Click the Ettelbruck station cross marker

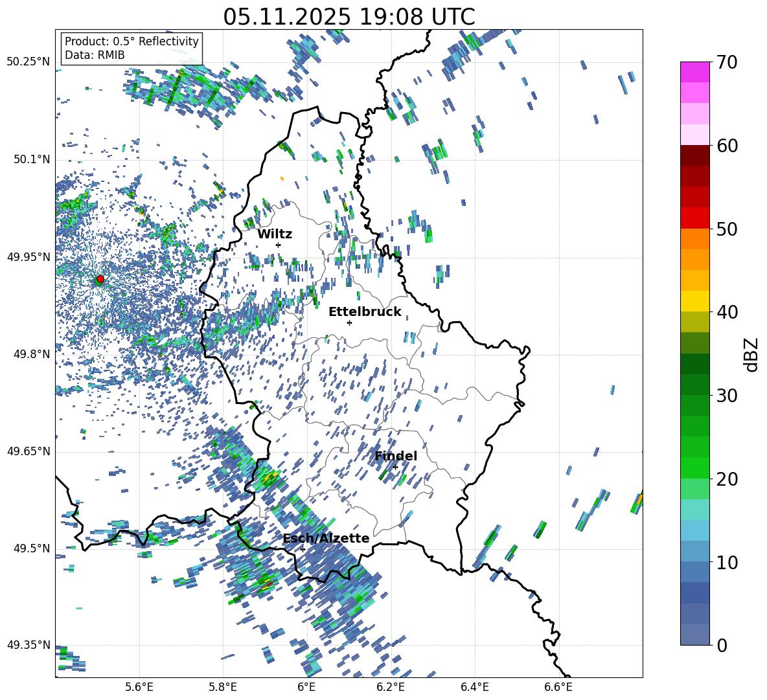tap(349, 322)
